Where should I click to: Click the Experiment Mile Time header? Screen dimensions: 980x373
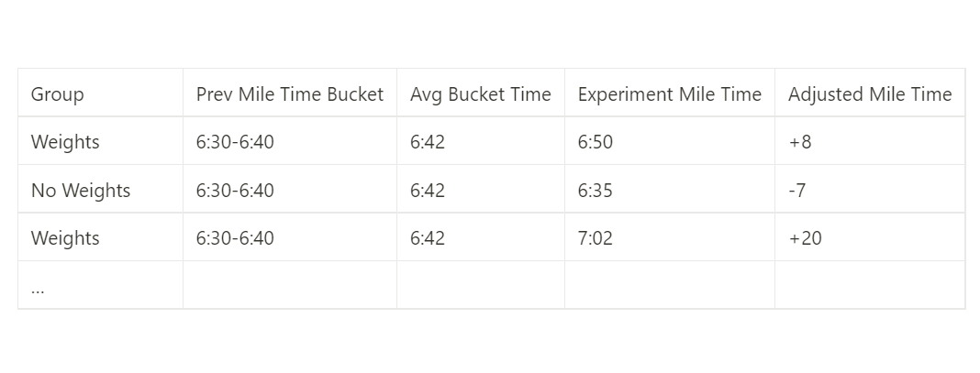669,94
